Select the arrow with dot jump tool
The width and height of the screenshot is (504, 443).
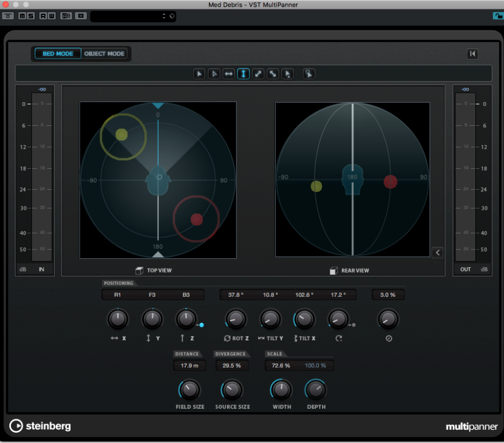coord(288,74)
